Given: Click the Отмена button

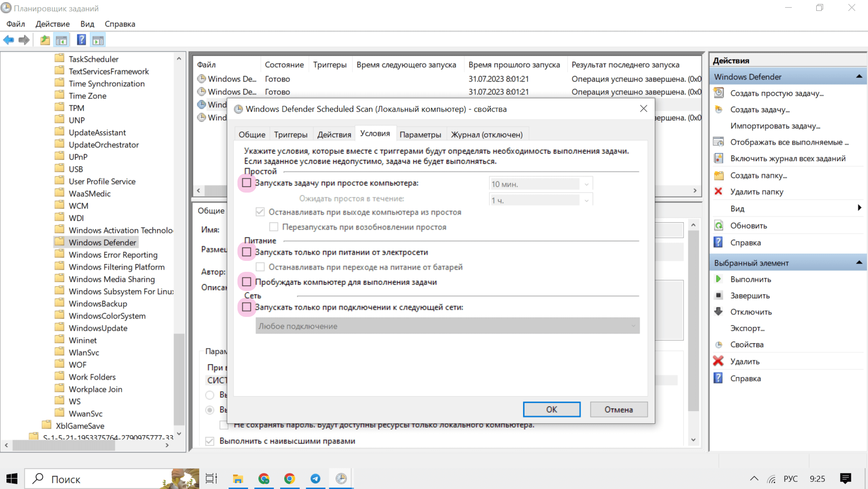Looking at the screenshot, I should 618,409.
